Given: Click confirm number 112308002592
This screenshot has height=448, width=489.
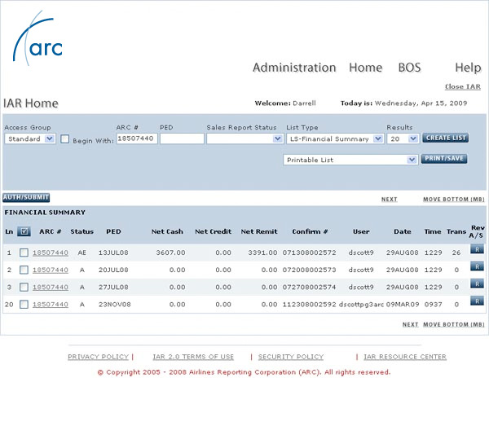Looking at the screenshot, I should tap(309, 305).
